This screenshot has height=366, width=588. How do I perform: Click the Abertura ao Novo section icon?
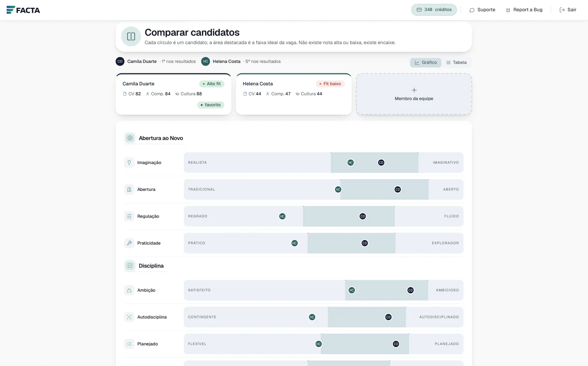(130, 138)
